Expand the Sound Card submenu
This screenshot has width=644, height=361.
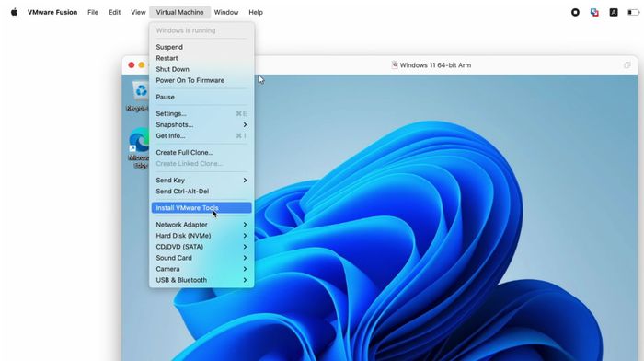tap(201, 258)
